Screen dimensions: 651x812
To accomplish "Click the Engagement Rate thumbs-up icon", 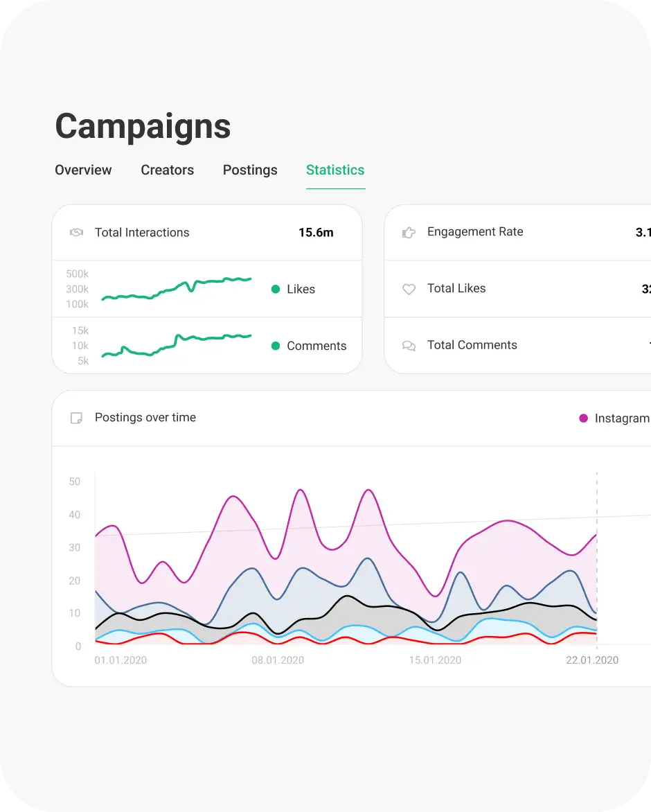I will point(409,232).
